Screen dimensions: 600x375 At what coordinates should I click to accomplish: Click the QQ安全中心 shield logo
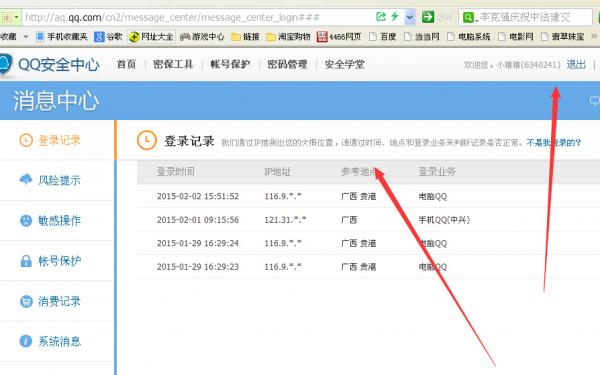(x=5, y=64)
